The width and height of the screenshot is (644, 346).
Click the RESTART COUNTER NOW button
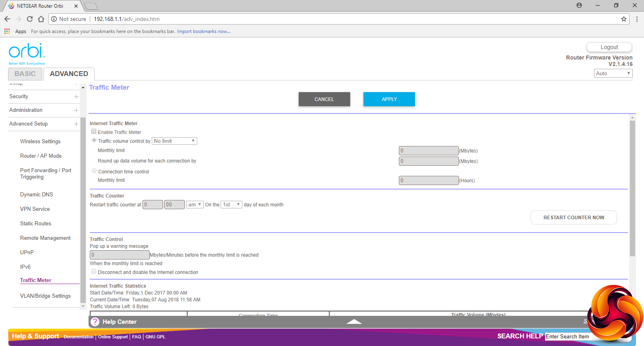[x=574, y=218]
